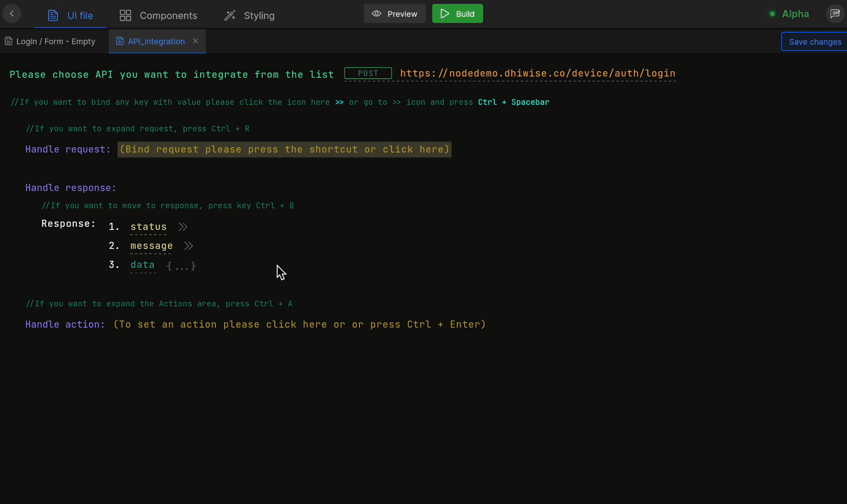The image size is (847, 504).
Task: Expand the message response with its double chevron
Action: (188, 246)
